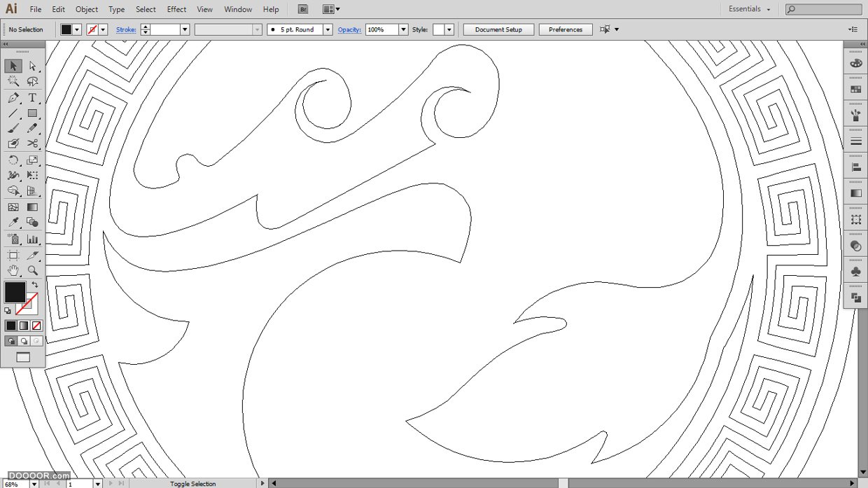Click the stroke swatch with red slash
The image size is (868, 488).
tap(27, 302)
